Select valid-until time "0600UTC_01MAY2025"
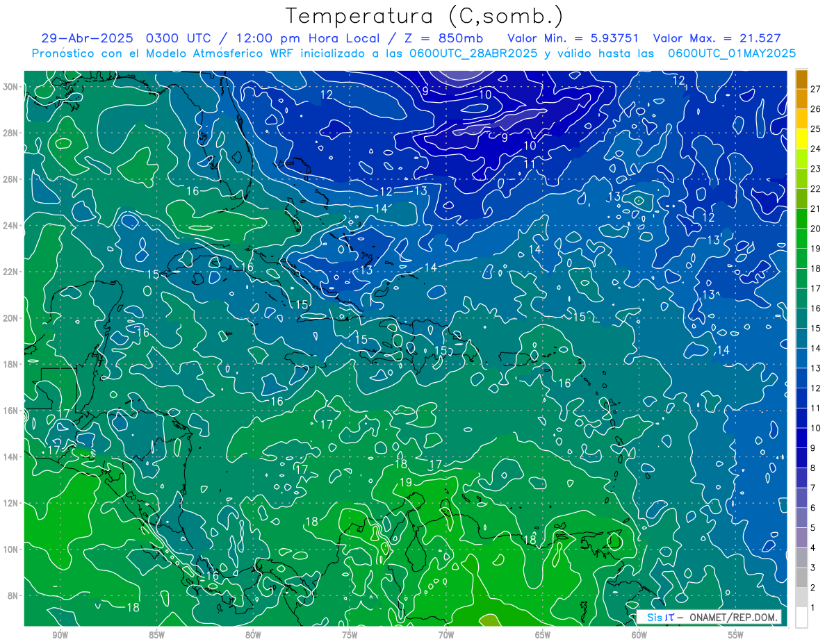This screenshot has height=644, width=834. (x=731, y=53)
